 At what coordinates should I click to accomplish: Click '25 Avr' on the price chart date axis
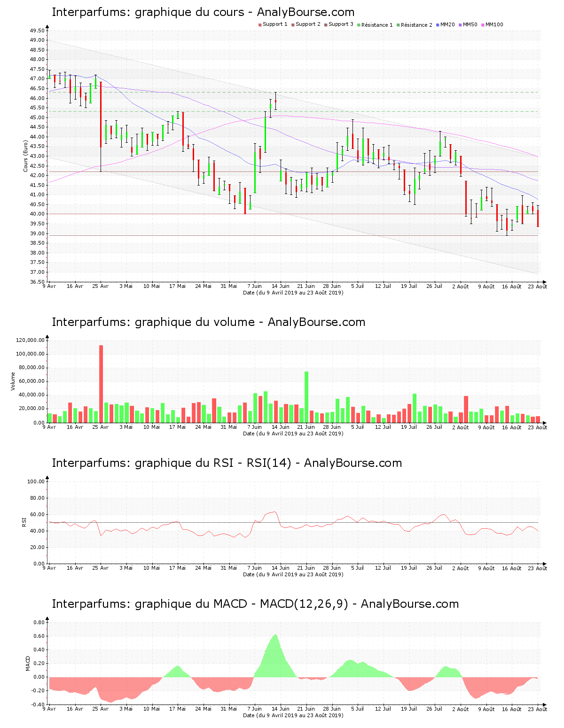(101, 286)
